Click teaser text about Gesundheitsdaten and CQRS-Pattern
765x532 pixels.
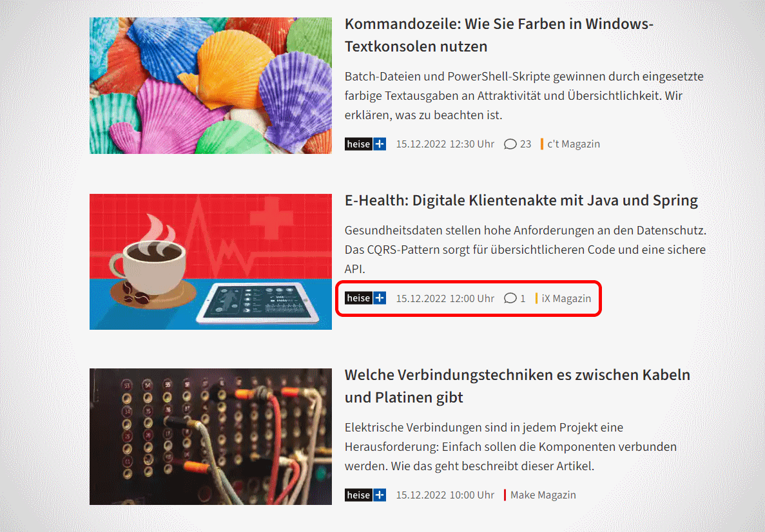point(525,249)
